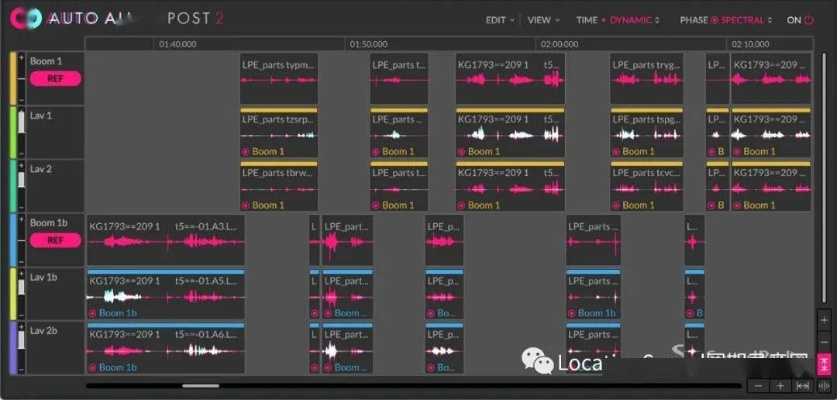
Task: Increase Lav 1 track height with plus
Action: (21, 114)
